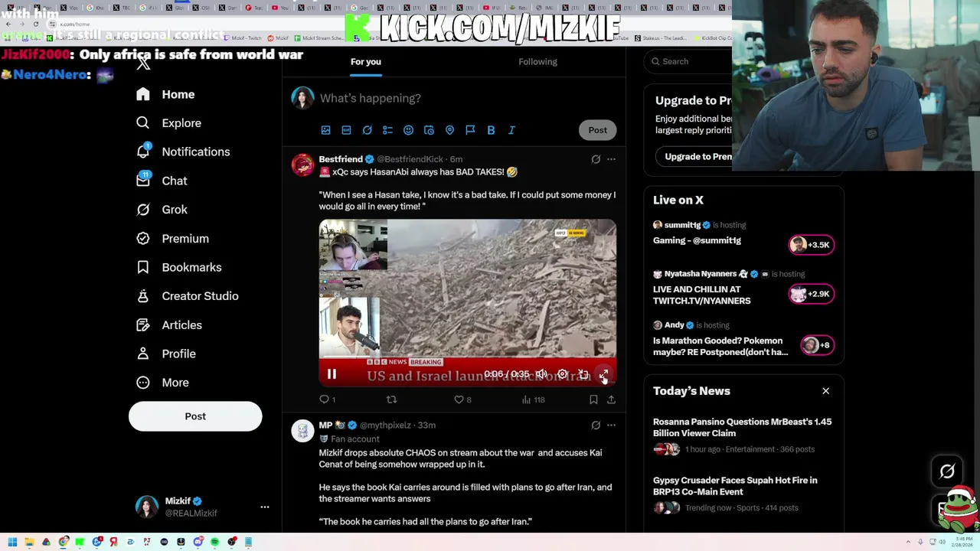View analytics showing 118 views
Image resolution: width=980 pixels, height=551 pixels.
(x=533, y=399)
